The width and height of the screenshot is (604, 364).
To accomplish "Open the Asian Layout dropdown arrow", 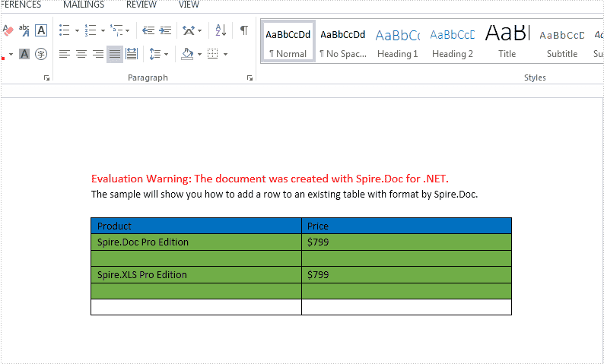I will (x=199, y=30).
